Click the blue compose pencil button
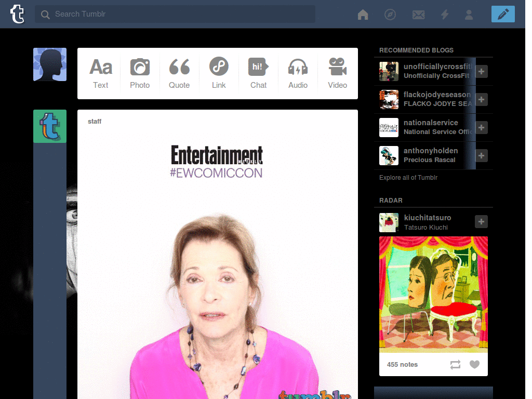The height and width of the screenshot is (399, 532). 503,14
